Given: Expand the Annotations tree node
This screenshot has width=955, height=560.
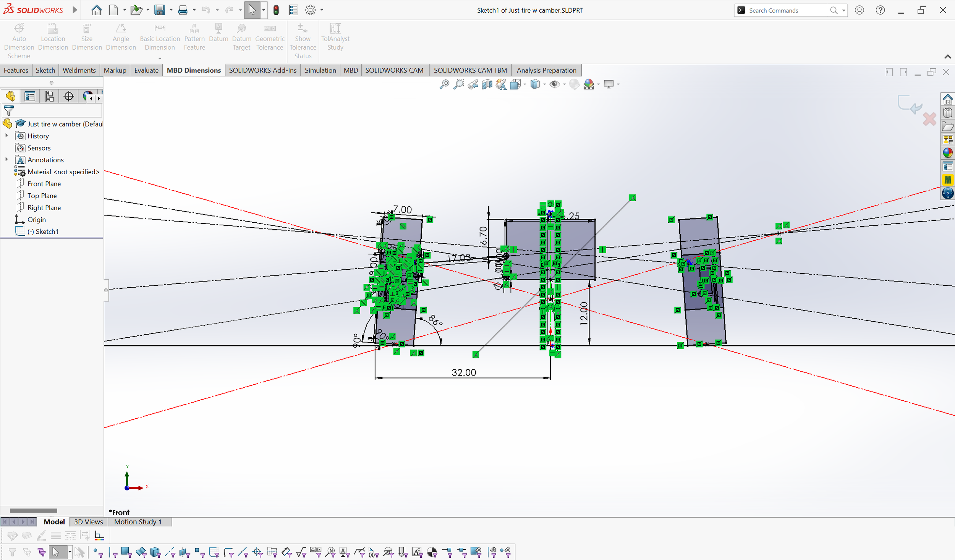Looking at the screenshot, I should (6, 160).
